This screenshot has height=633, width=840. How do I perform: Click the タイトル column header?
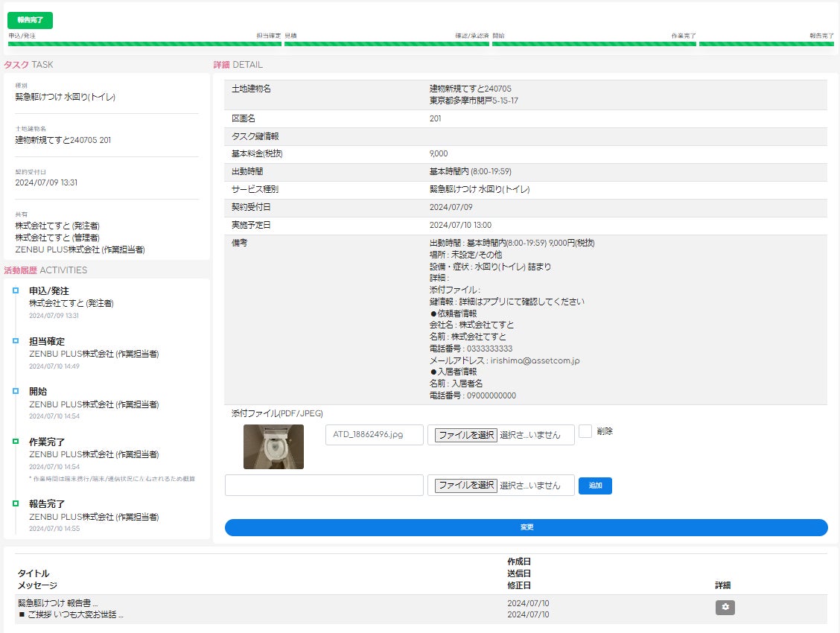(34, 573)
